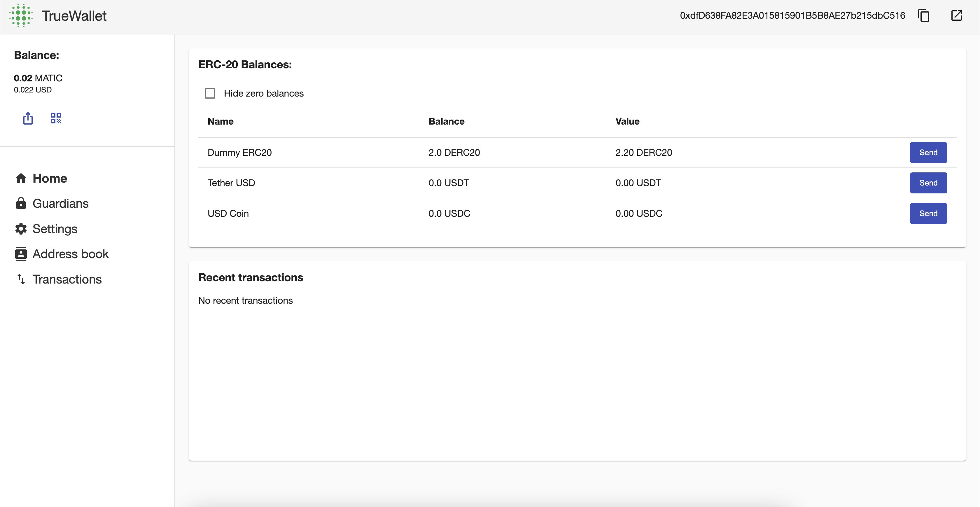Viewport: 980px width, 507px height.
Task: Click the 2.20 DERC20 value cell
Action: (644, 153)
